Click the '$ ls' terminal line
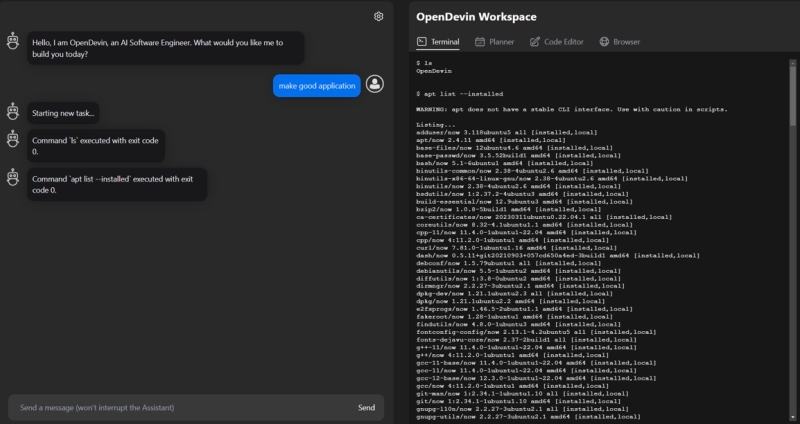The image size is (800, 424). pos(424,63)
